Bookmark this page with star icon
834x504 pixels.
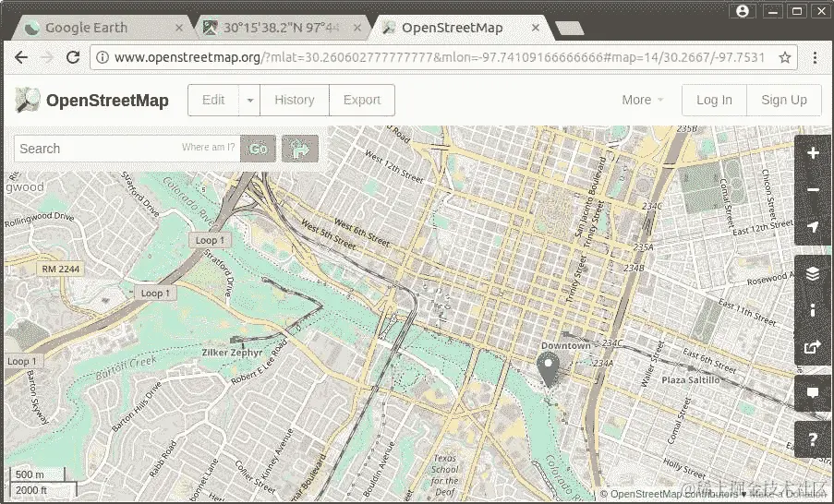[785, 57]
